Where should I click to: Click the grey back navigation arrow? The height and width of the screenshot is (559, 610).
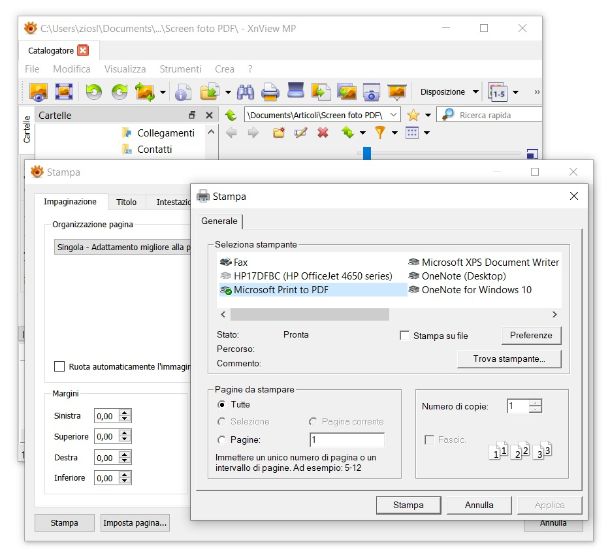232,133
